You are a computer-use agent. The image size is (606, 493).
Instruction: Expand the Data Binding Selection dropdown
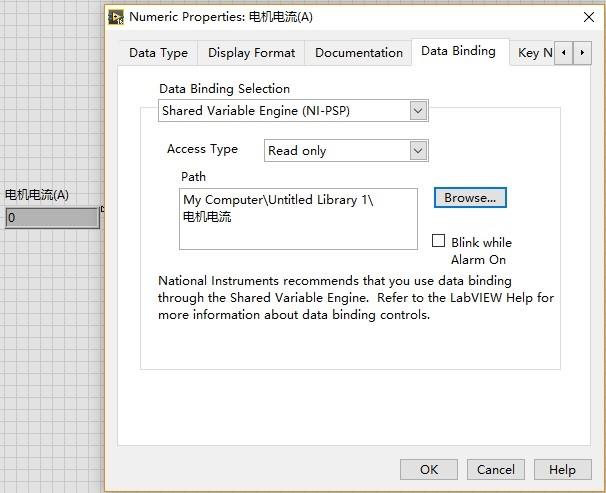(x=418, y=112)
